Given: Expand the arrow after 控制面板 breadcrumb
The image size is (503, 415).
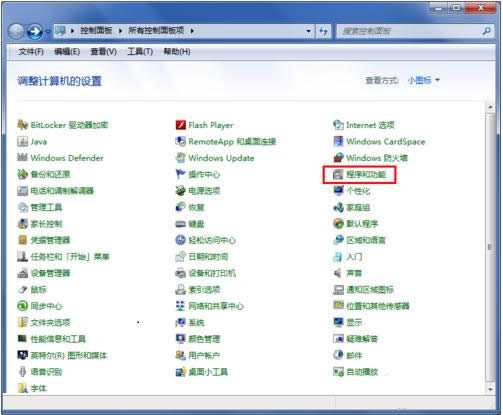Looking at the screenshot, I should [120, 31].
